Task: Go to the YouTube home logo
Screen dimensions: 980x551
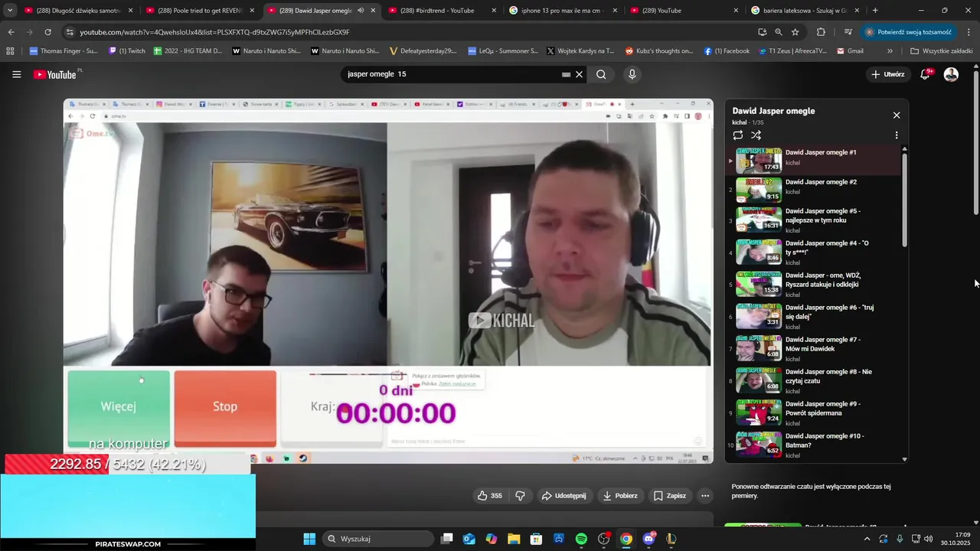Action: (55, 74)
